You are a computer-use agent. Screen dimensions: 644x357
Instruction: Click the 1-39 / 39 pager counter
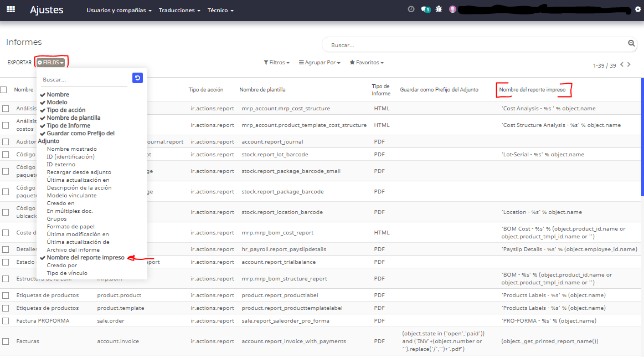[605, 66]
